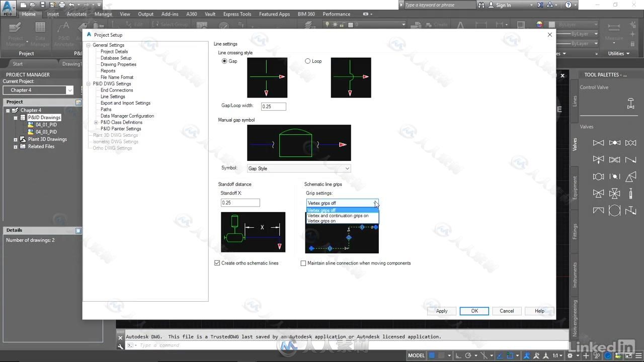
Task: Open the Gap Style symbol dropdown
Action: pos(299,168)
